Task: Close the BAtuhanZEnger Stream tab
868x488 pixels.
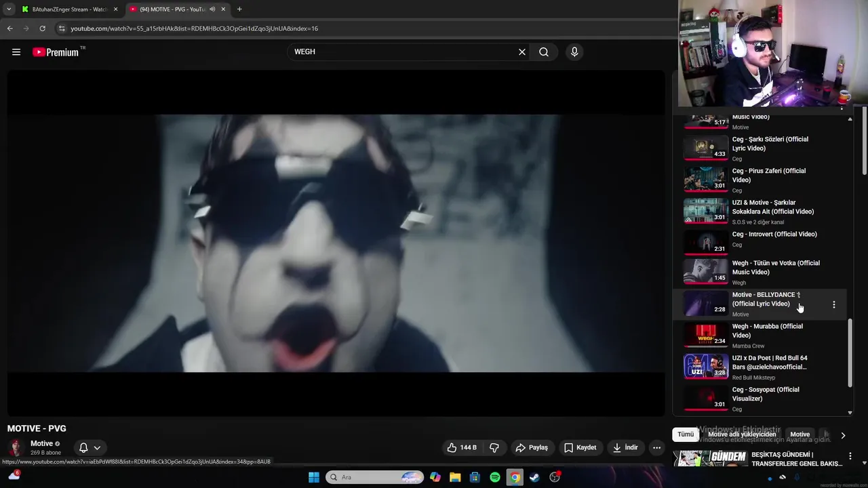Action: (115, 9)
